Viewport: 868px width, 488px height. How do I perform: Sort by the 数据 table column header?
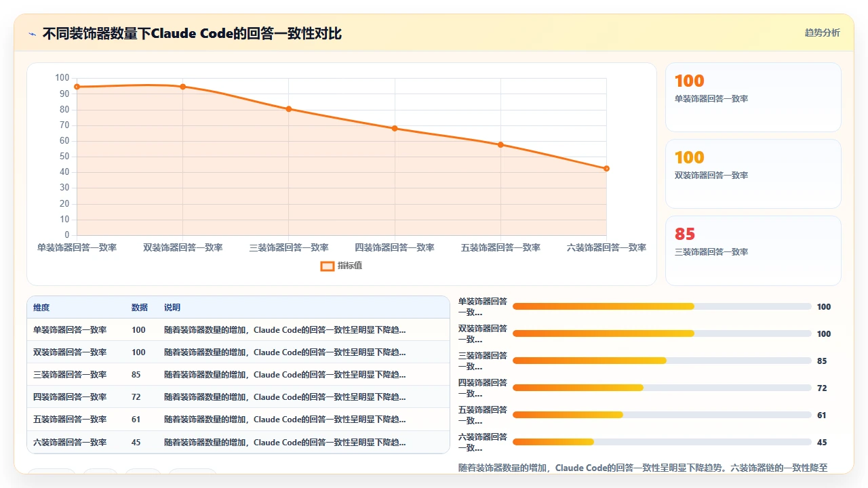click(140, 308)
